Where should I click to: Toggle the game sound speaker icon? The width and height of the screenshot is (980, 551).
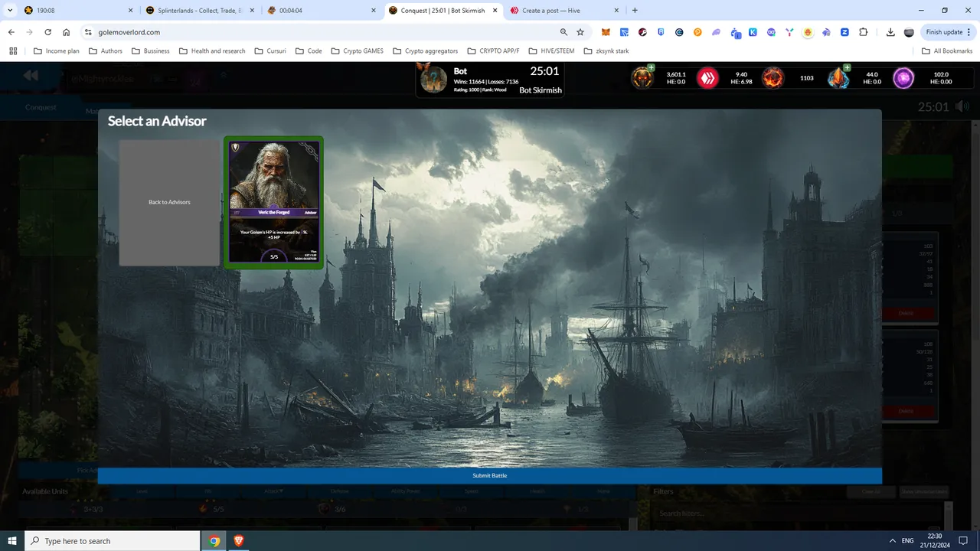pyautogui.click(x=962, y=106)
